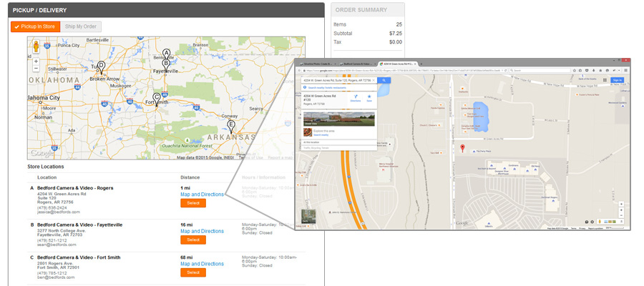
Task: Open the Street View thumbnail
Action: click(339, 119)
